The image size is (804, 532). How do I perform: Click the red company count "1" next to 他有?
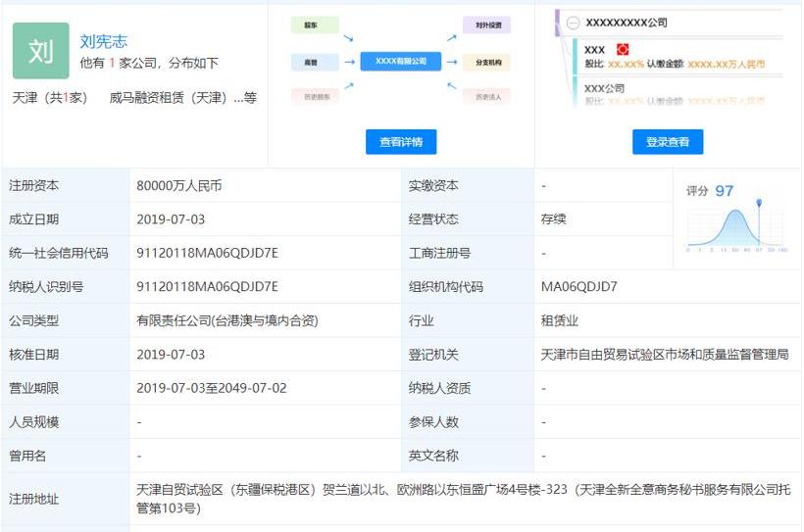112,63
